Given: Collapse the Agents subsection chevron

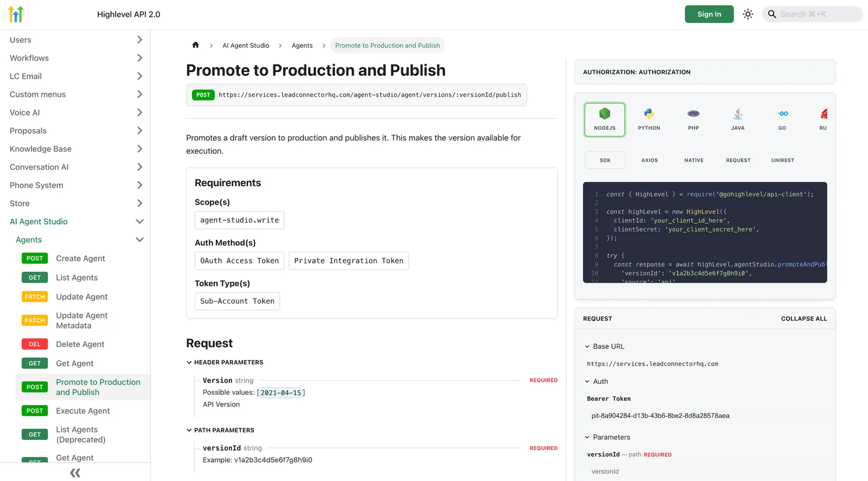Looking at the screenshot, I should (139, 240).
